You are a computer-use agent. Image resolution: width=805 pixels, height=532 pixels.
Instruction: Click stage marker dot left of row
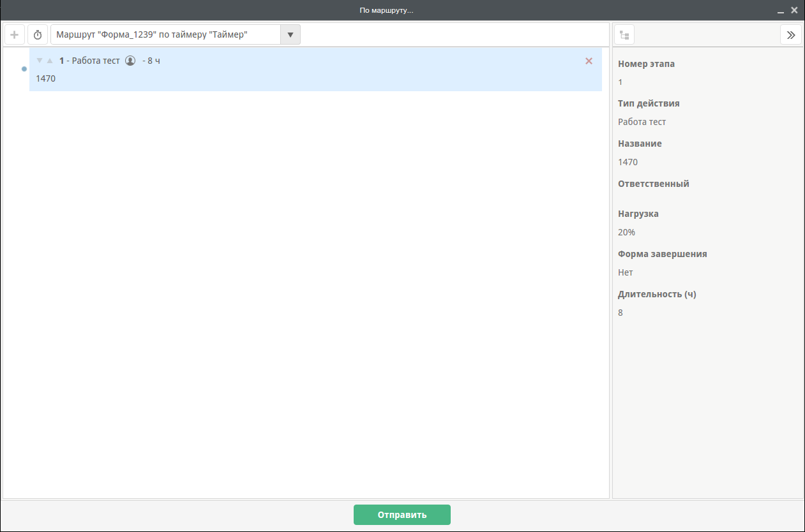pos(24,69)
